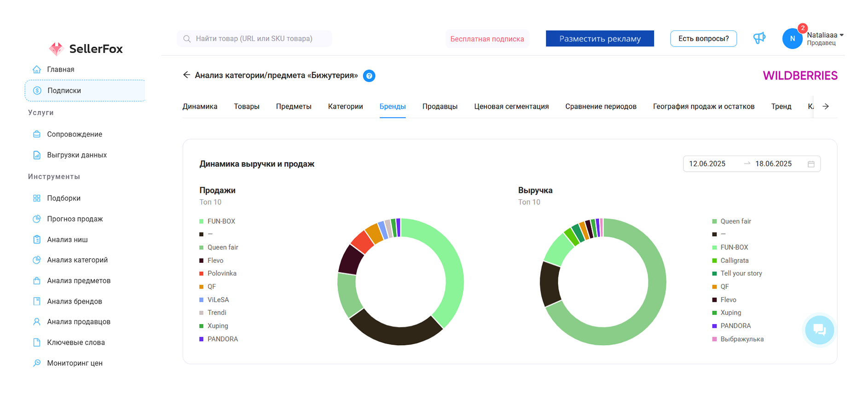The height and width of the screenshot is (416, 868).
Task: Open the Ценовая сегментация tab
Action: (511, 106)
